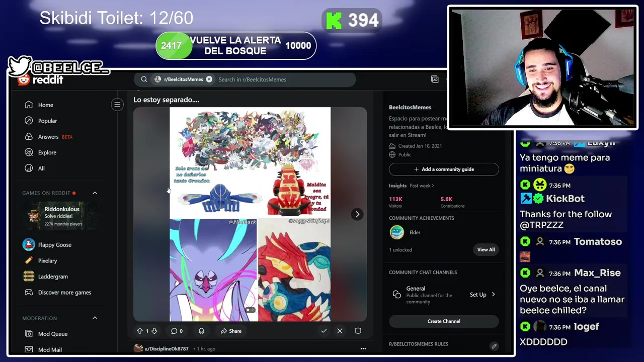This screenshot has height=362, width=644.
Task: Click the search magnifier icon
Action: (x=144, y=79)
